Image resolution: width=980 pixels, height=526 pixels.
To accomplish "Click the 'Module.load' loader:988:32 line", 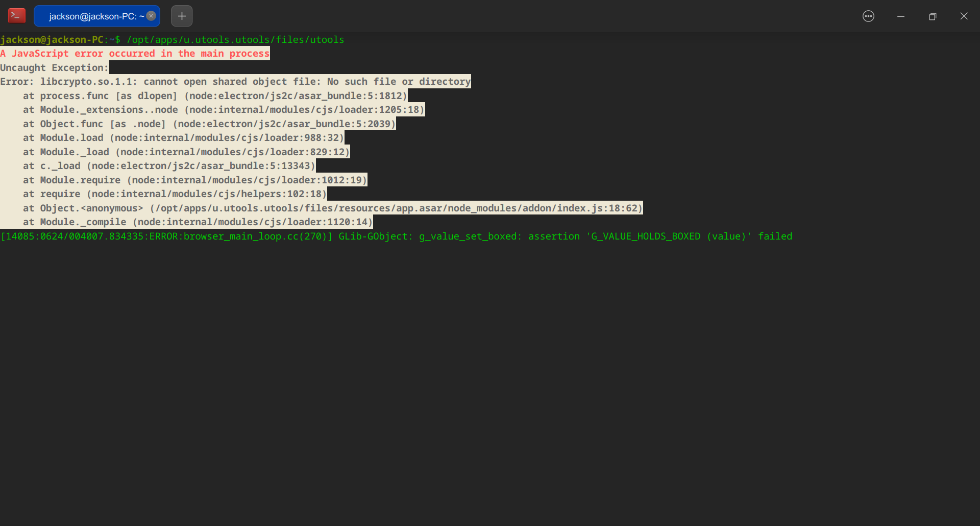I will [183, 138].
